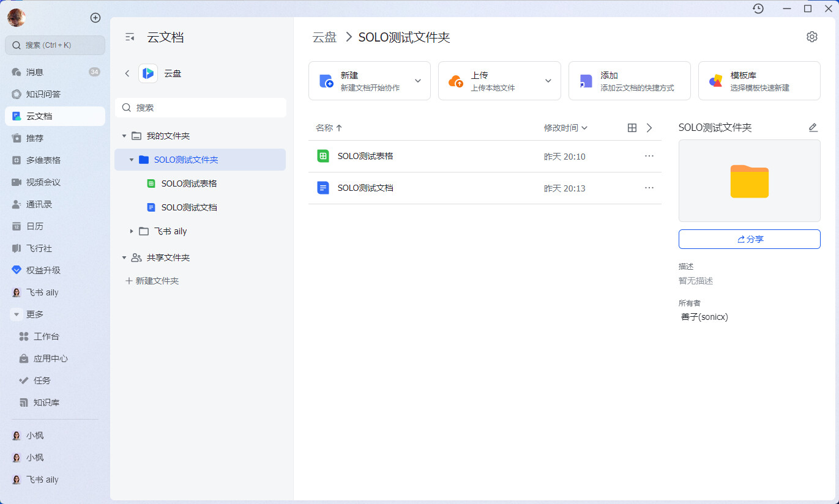Open the history clock icon in title bar
Screen dimensions: 839x504
point(758,9)
